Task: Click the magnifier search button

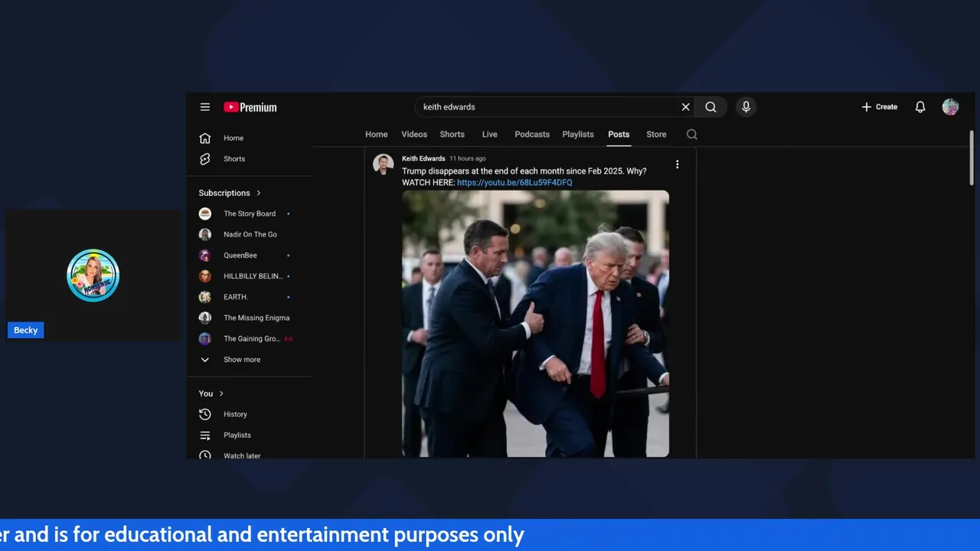Action: point(710,107)
